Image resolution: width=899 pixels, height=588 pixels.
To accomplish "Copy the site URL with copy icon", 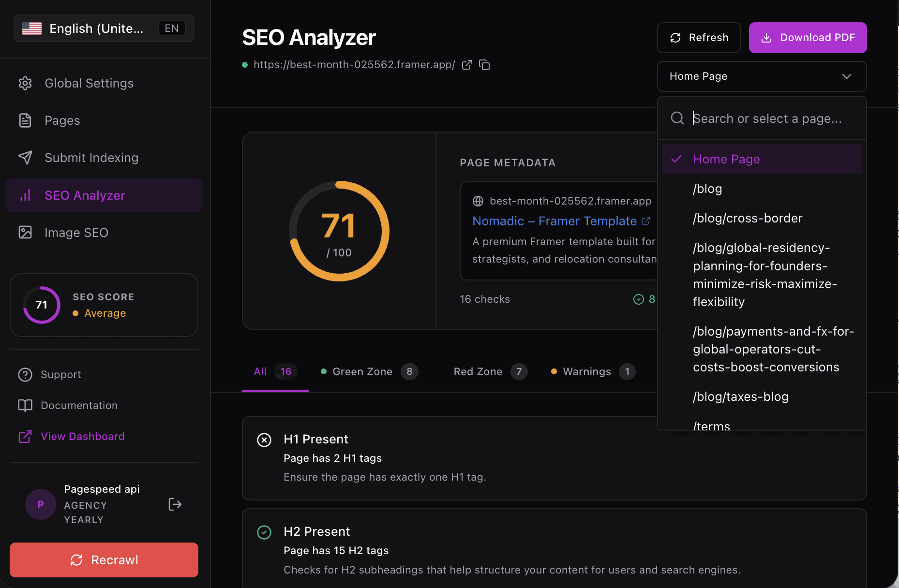I will pyautogui.click(x=484, y=65).
